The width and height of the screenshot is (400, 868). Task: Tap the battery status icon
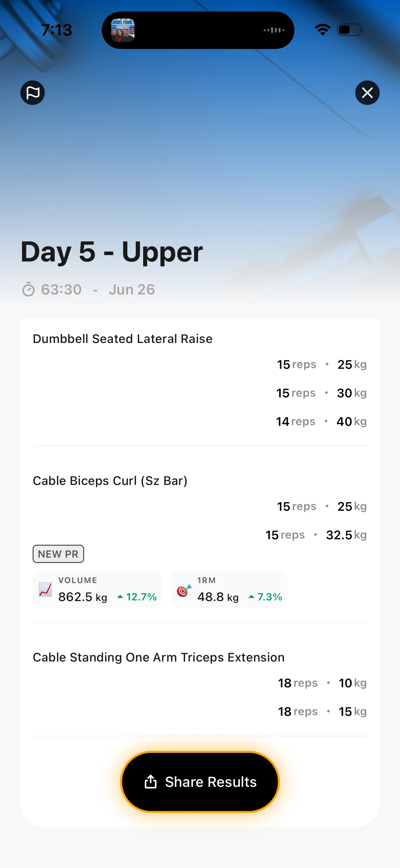click(x=350, y=30)
